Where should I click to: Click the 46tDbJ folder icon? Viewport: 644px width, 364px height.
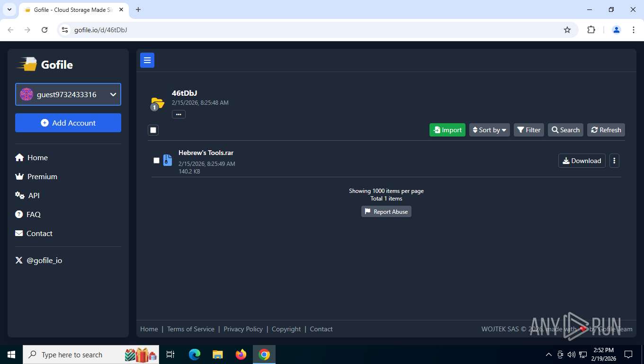pos(157,104)
